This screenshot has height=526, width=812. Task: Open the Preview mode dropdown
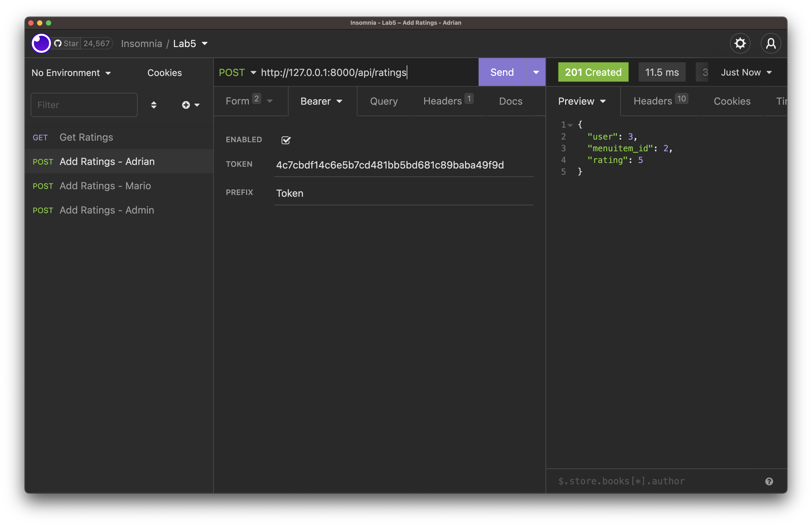pyautogui.click(x=582, y=101)
